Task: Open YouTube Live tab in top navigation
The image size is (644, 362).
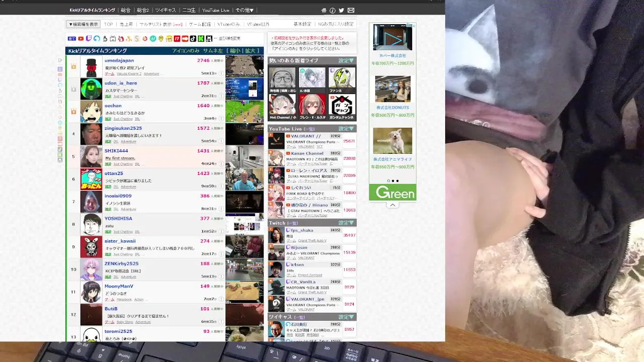Action: click(x=215, y=10)
